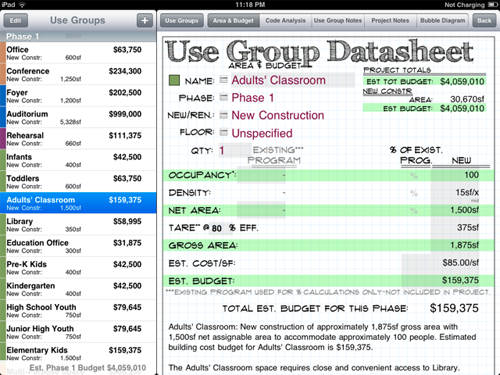Tap the Back button

484,21
